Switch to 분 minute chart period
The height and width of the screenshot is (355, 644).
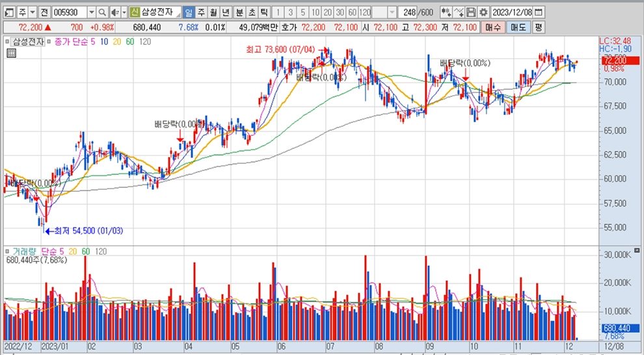239,12
